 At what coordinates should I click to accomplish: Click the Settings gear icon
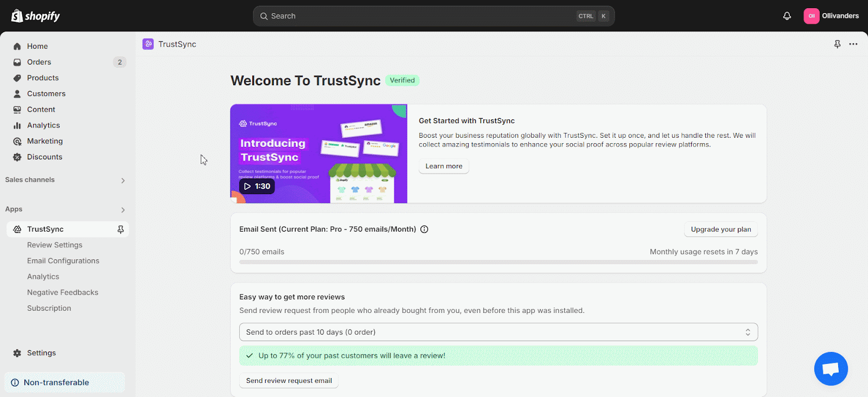pos(17,353)
